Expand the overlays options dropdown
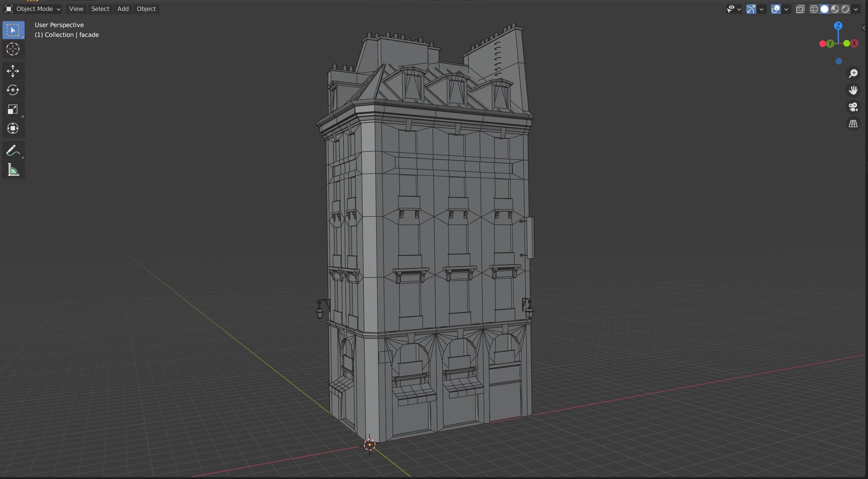Screen dimensions: 868x479 click(x=786, y=9)
